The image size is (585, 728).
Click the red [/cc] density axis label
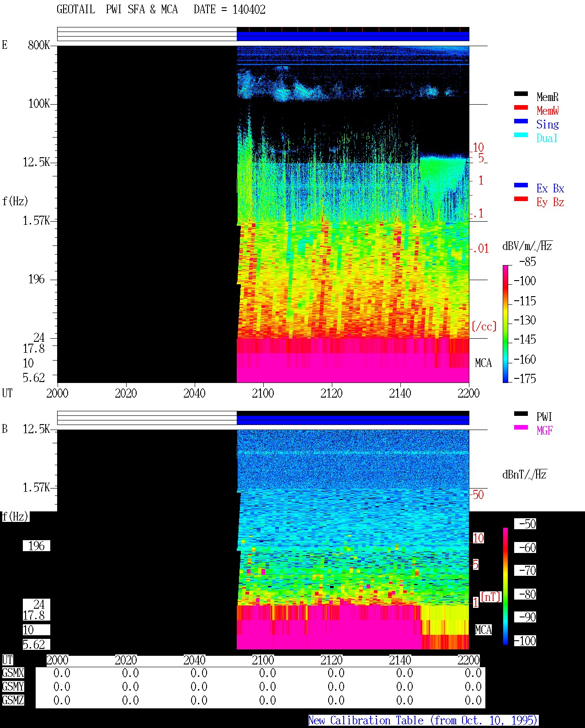(x=484, y=326)
